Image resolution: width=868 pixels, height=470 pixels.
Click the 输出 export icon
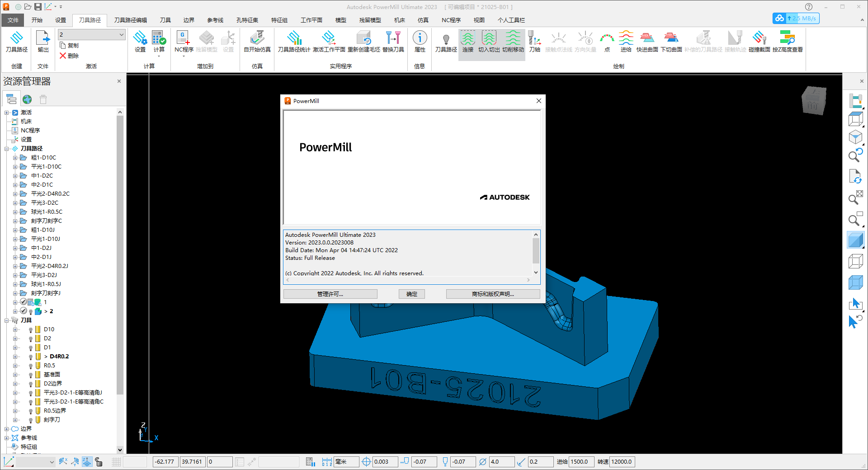click(43, 42)
